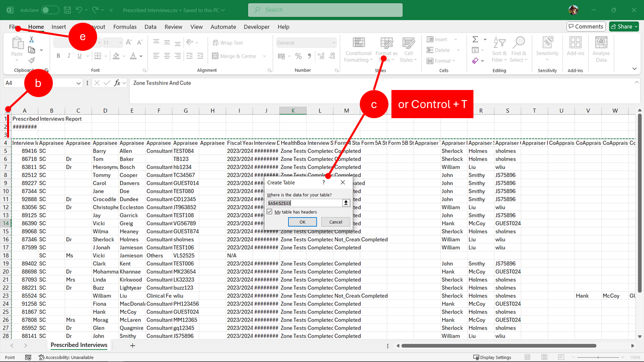Screen dimensions: 644x362
Task: Expand the font size dropdown
Action: point(121,43)
